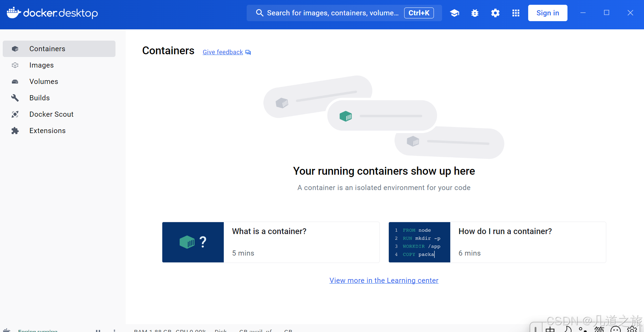Open the Learning Center graduation cap icon
This screenshot has height=332, width=644.
[454, 13]
